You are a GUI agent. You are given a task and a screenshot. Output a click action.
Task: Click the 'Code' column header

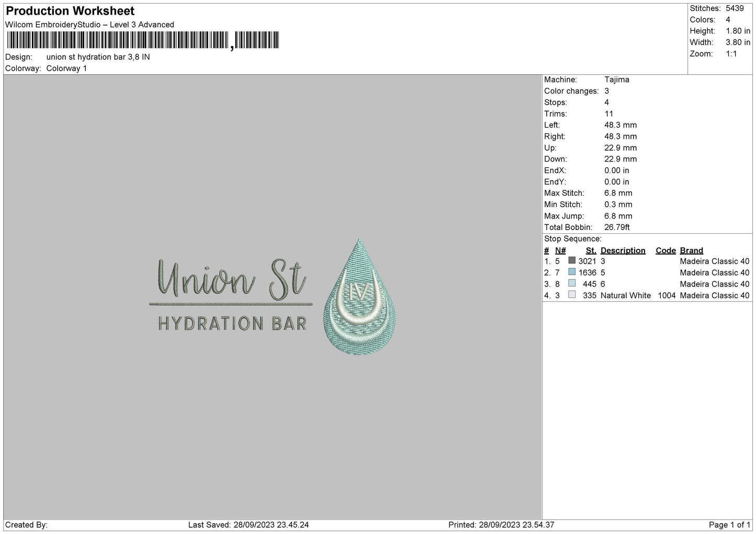point(665,251)
